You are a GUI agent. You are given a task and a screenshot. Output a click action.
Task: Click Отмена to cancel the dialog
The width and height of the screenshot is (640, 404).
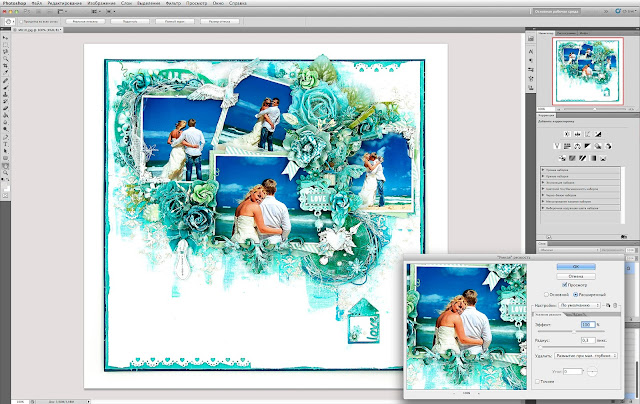576,276
